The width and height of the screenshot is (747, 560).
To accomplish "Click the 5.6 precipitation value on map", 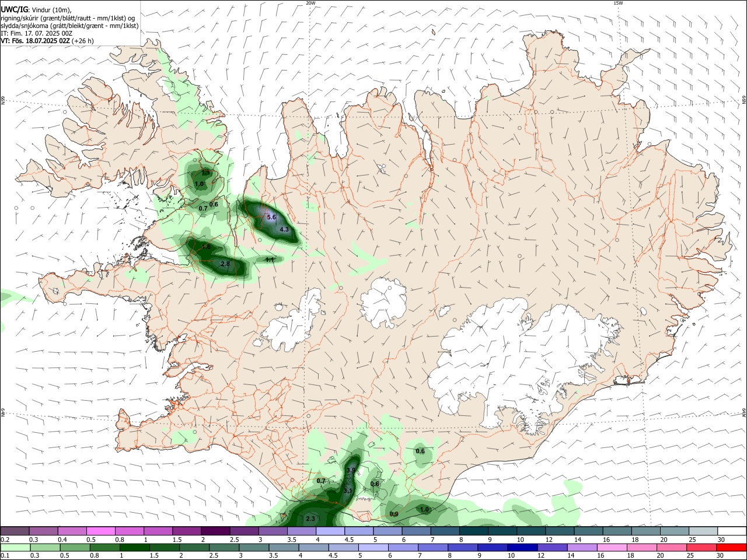I will [x=271, y=217].
